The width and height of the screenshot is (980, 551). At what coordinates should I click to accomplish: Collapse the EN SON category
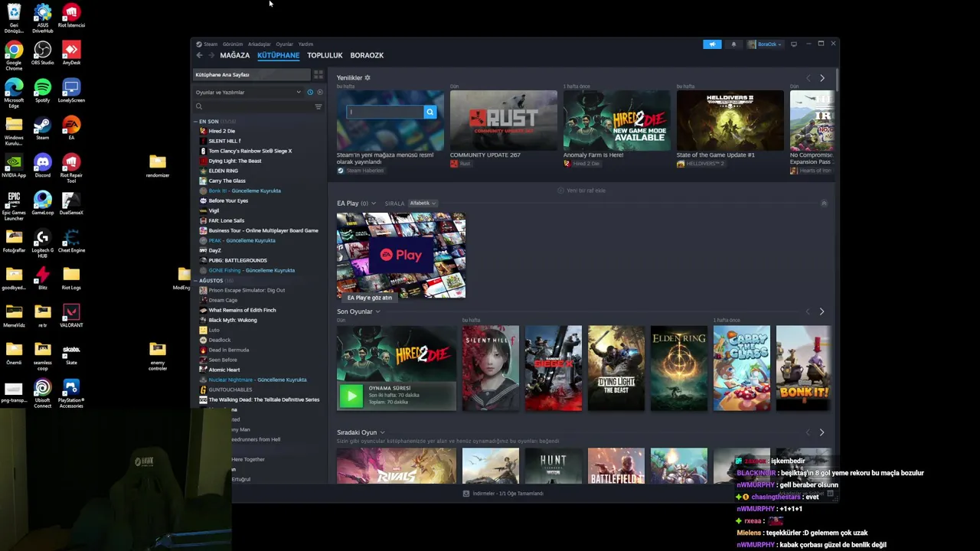[196, 122]
